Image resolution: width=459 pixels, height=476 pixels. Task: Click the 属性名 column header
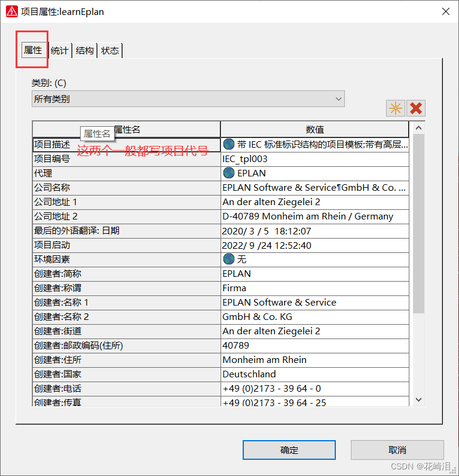[x=126, y=130]
